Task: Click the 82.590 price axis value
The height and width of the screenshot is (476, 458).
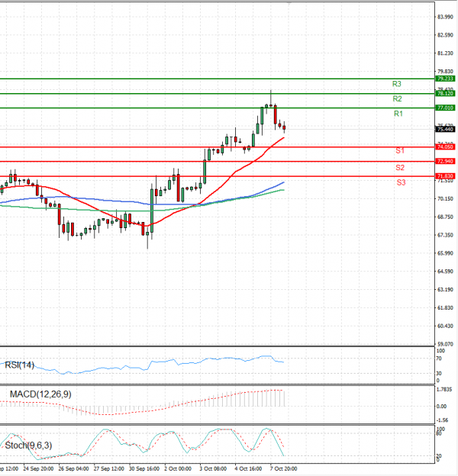Action: tap(445, 35)
